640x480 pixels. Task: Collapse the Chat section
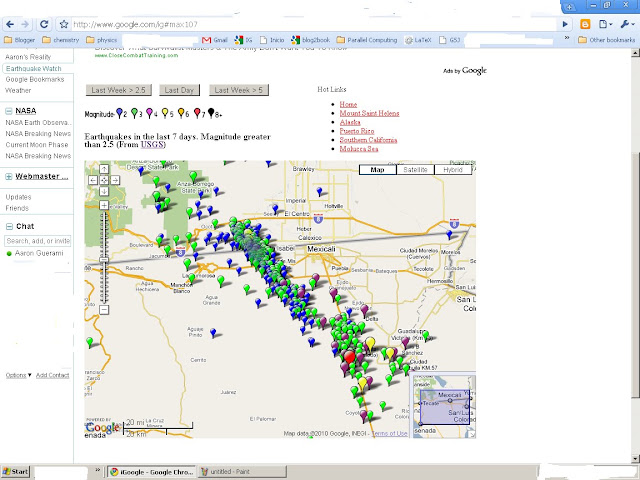coord(9,227)
